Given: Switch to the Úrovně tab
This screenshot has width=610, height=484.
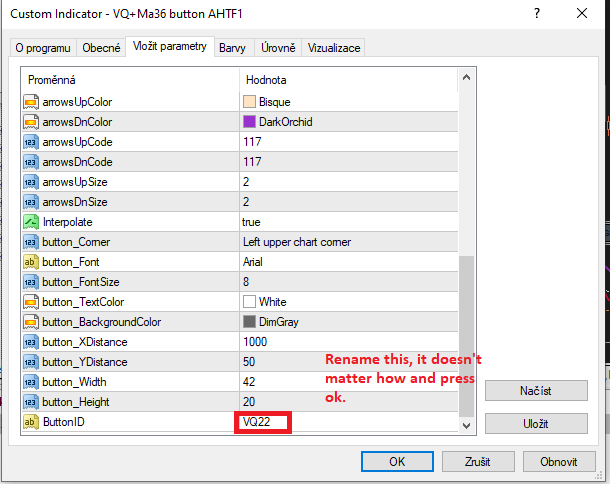Looking at the screenshot, I should tap(278, 48).
